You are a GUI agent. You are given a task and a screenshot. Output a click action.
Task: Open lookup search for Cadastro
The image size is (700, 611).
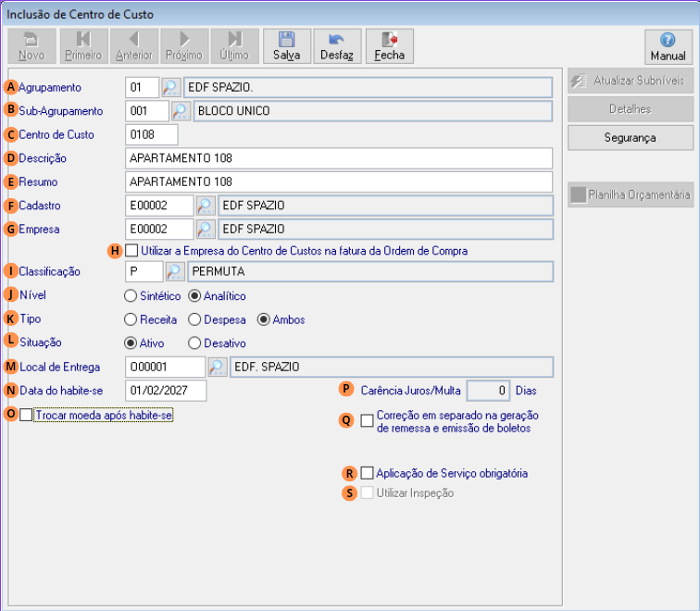[206, 206]
